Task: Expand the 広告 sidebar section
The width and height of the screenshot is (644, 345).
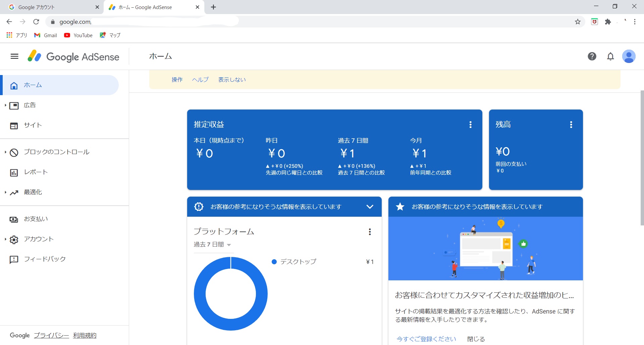Action: pyautogui.click(x=30, y=105)
